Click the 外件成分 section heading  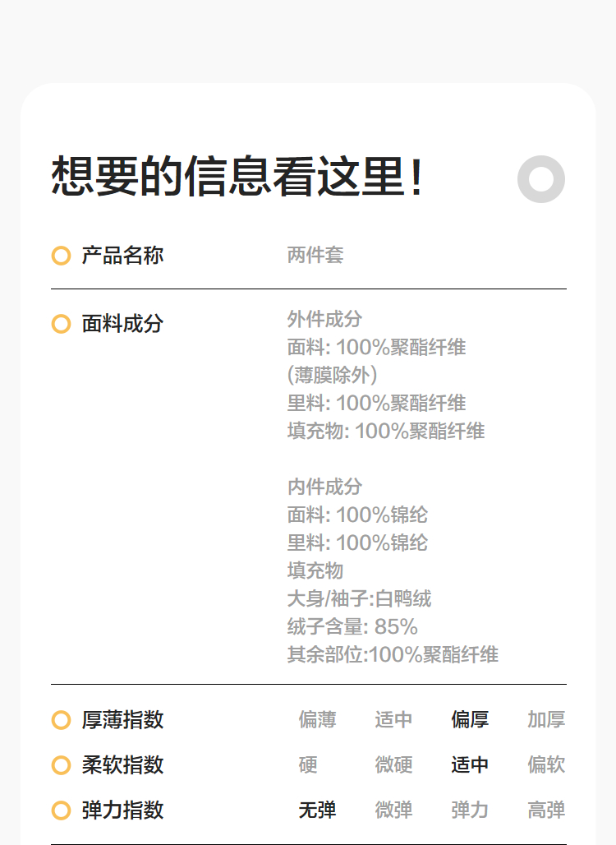tap(324, 319)
